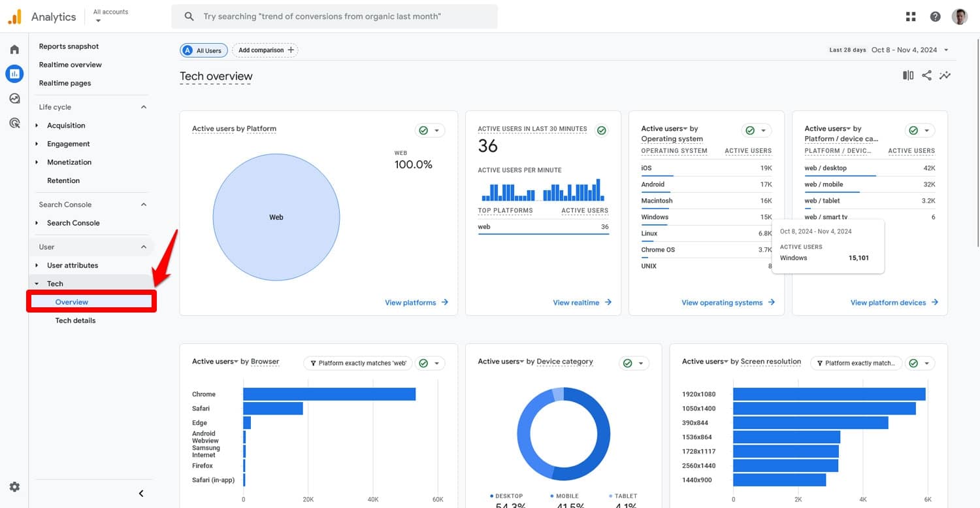Click the edit comparisons icon near share

pyautogui.click(x=907, y=75)
